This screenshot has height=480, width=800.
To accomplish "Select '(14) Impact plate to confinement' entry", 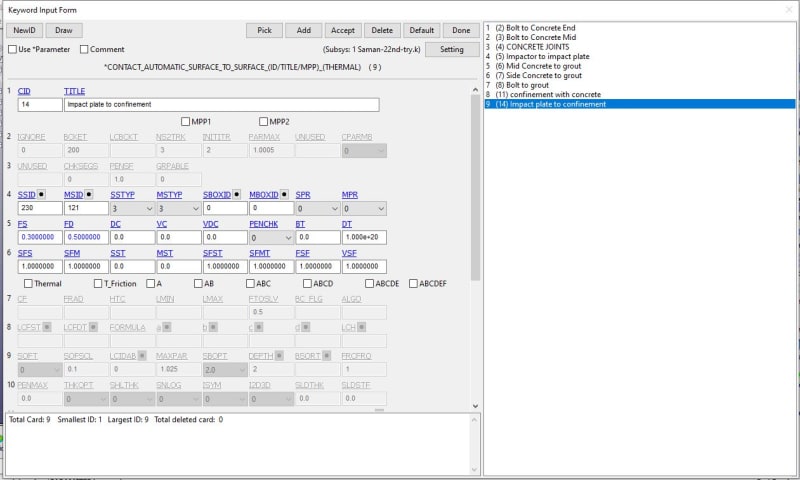I will 639,104.
